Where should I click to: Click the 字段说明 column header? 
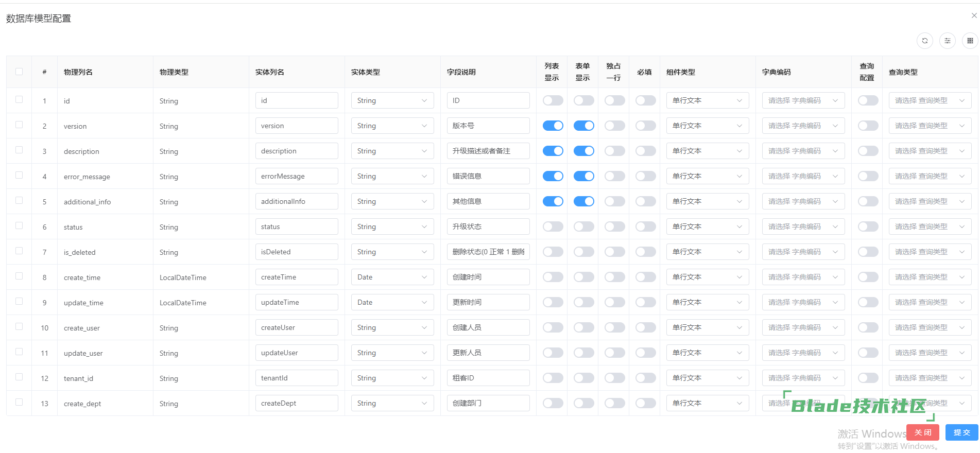(x=461, y=72)
